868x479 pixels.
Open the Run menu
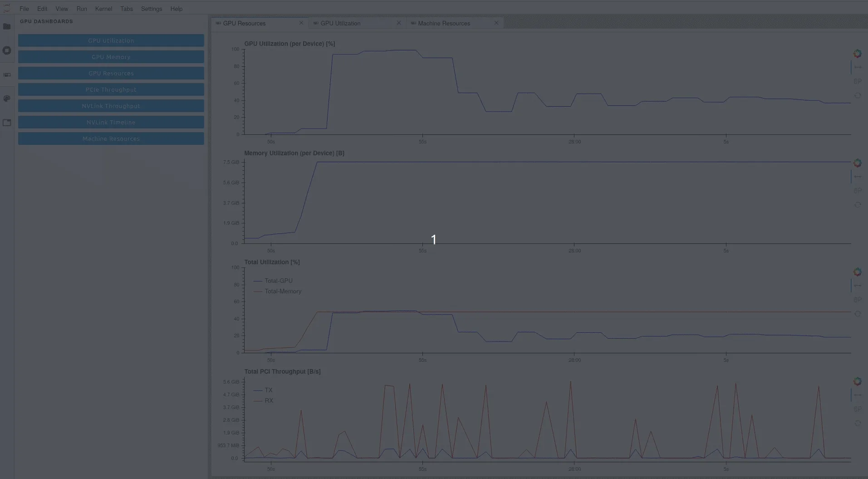(82, 9)
